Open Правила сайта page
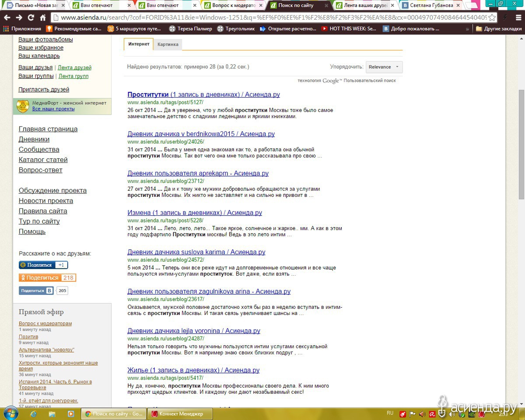The width and height of the screenshot is (525, 420). point(43,211)
